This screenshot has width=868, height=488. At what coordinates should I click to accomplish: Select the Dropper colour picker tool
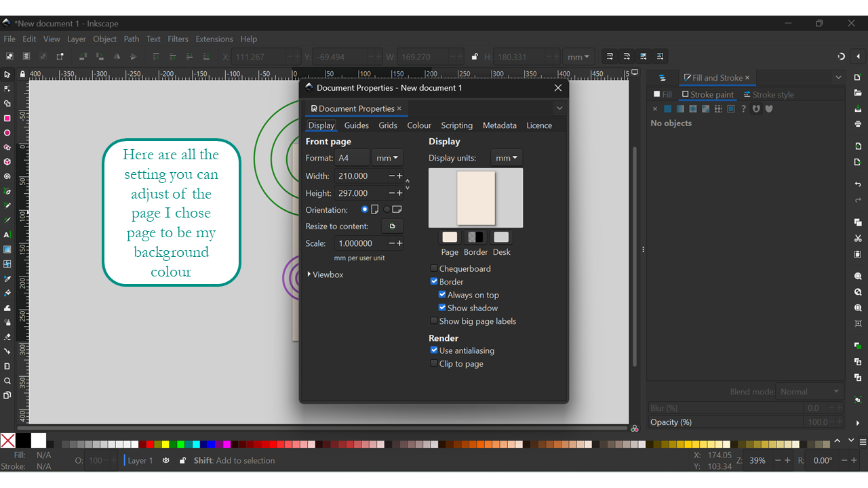pos(7,279)
